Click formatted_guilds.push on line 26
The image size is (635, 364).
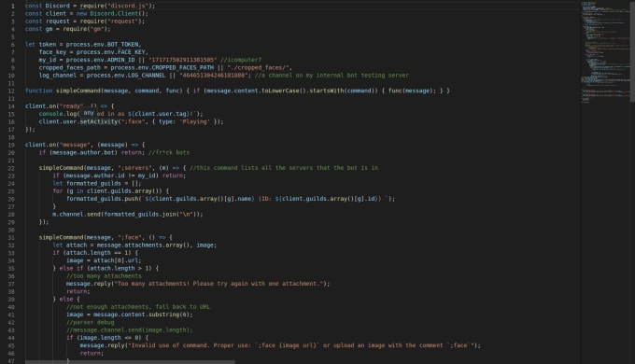tap(102, 199)
